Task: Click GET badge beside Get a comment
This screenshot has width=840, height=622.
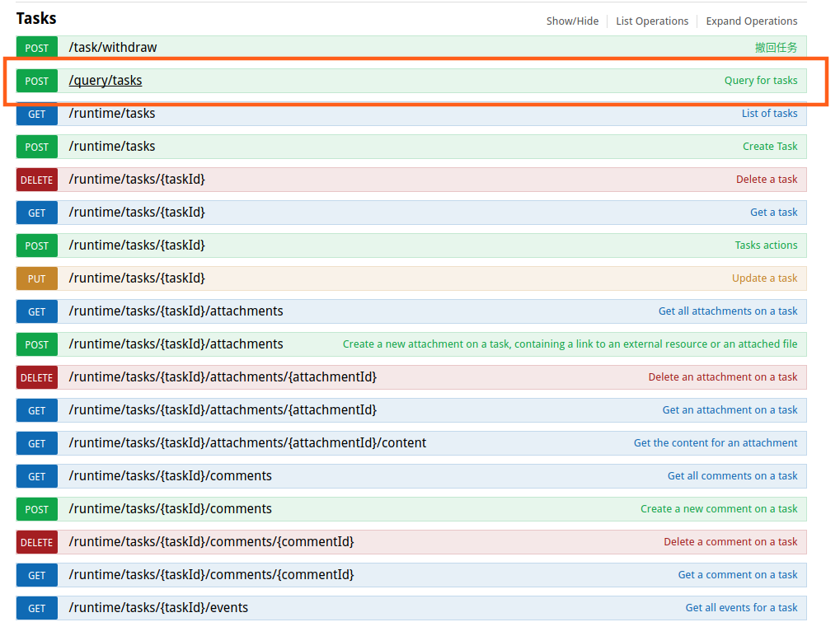Action: coord(37,576)
